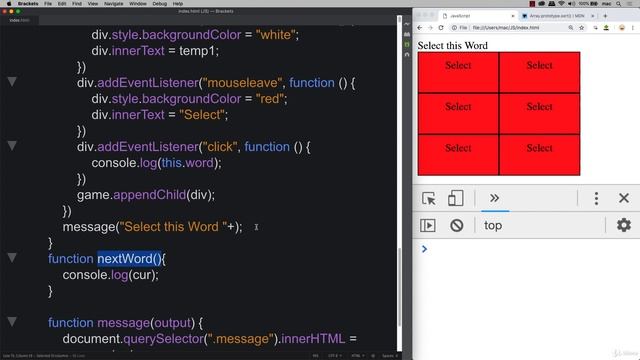Click the DevTools inspect element cursor icon

click(429, 198)
